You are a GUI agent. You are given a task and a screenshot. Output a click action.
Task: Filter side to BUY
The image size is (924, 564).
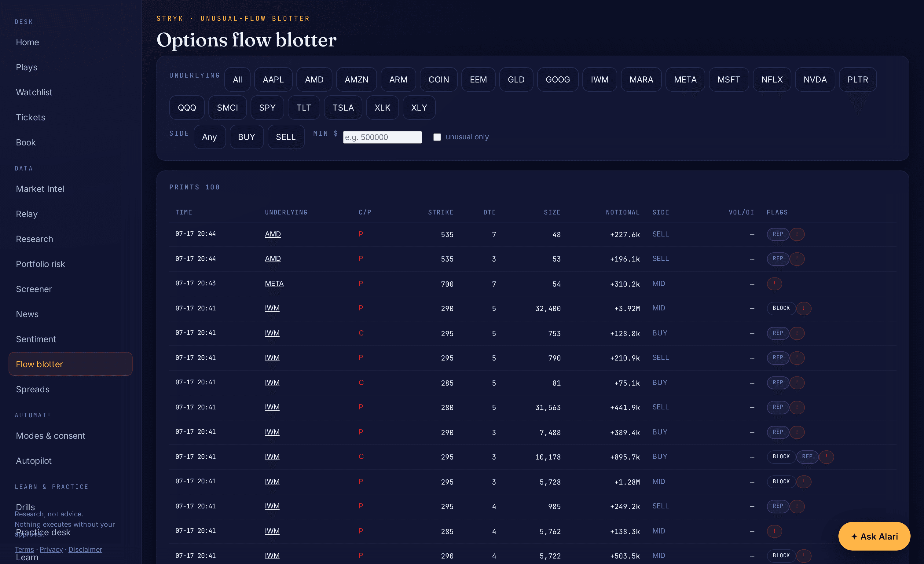click(x=246, y=137)
